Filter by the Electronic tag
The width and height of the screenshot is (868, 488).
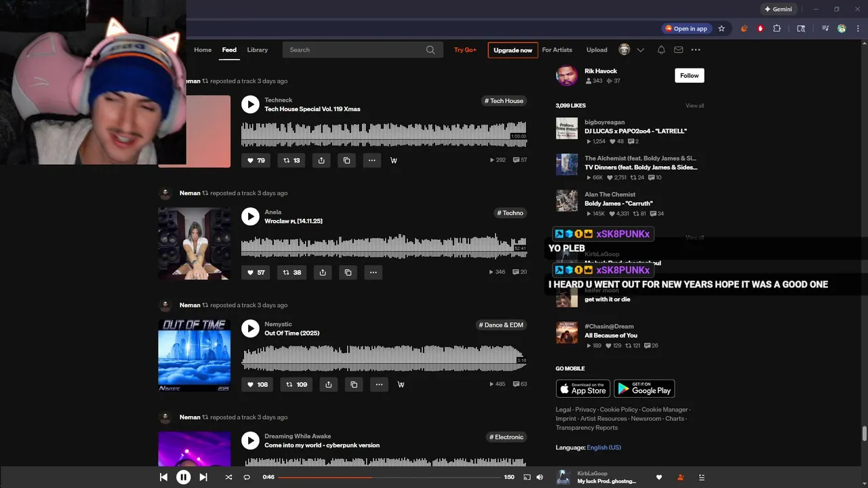507,437
